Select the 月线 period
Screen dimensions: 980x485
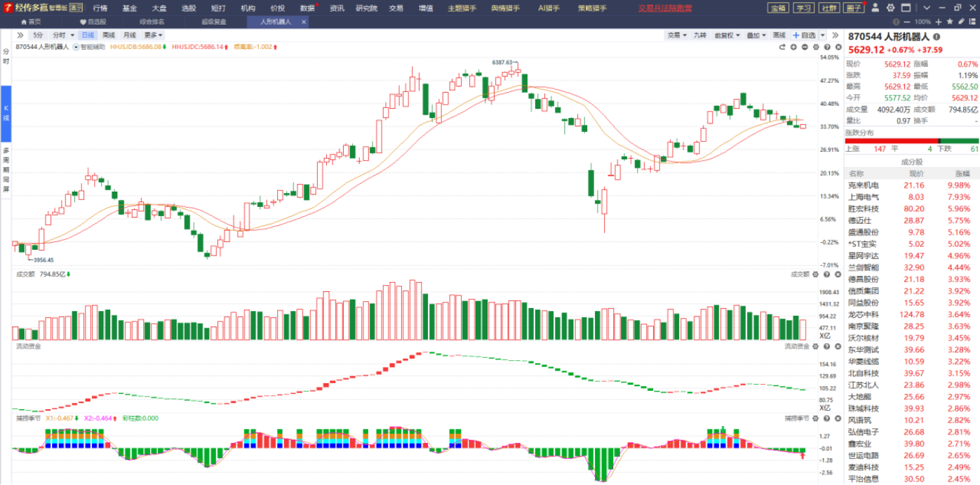pos(129,35)
